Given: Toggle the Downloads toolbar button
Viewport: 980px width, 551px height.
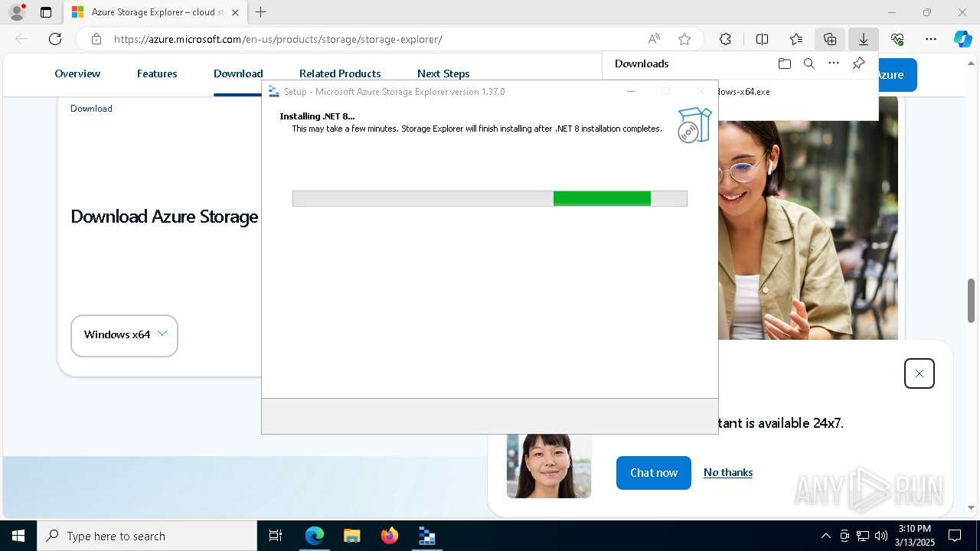Looking at the screenshot, I should click(x=864, y=39).
